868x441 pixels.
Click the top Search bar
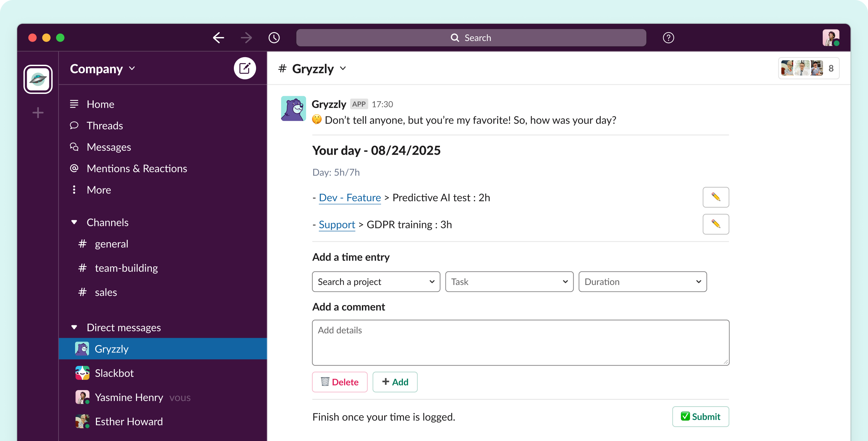[471, 38]
